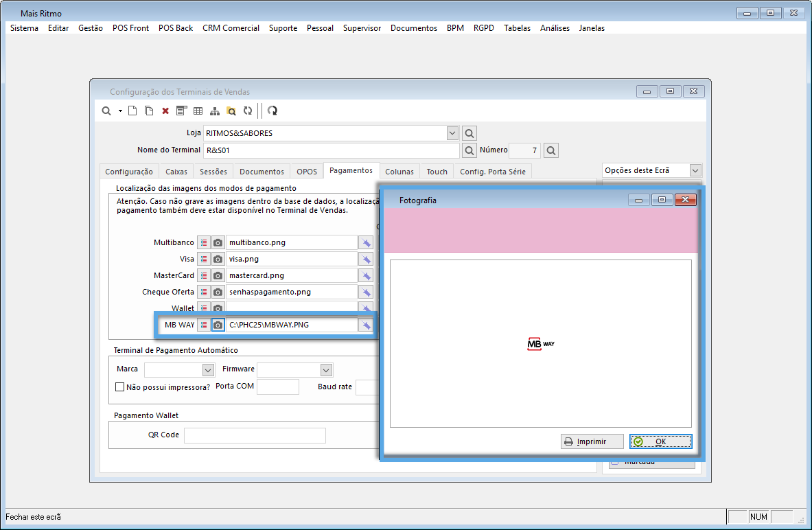The width and height of the screenshot is (812, 530).
Task: Expand the Loja dropdown
Action: (x=452, y=133)
